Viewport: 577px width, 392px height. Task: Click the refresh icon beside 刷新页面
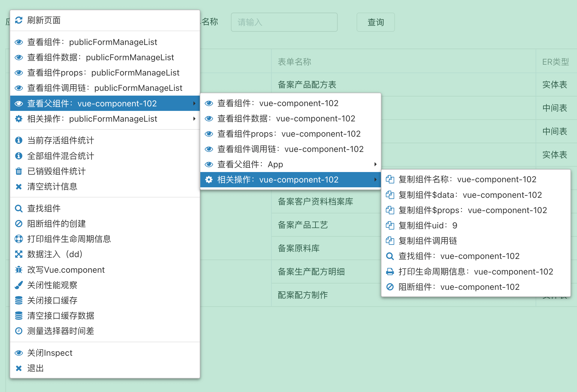(19, 20)
